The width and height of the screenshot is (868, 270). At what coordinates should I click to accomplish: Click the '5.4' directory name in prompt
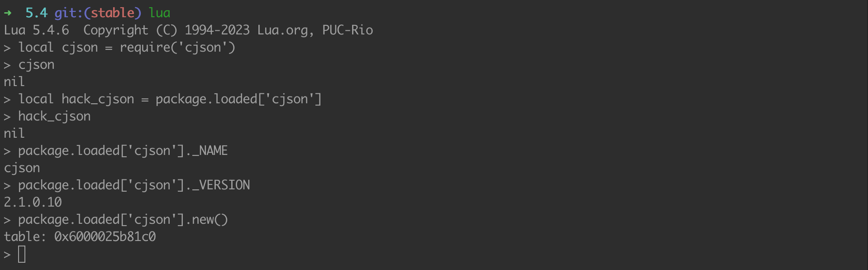pyautogui.click(x=36, y=13)
